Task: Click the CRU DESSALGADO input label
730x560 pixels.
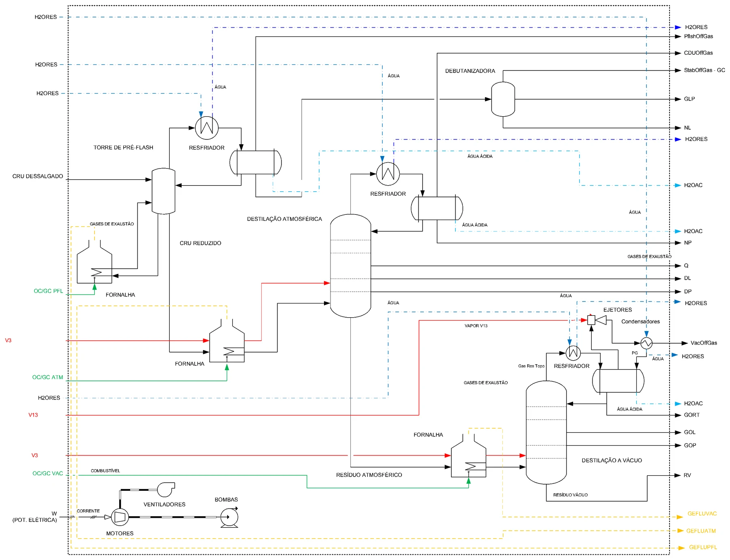Action: [x=38, y=176]
